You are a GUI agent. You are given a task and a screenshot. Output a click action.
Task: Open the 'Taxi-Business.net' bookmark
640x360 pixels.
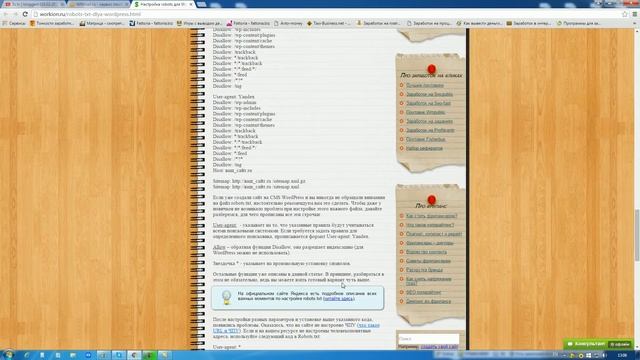coord(329,23)
